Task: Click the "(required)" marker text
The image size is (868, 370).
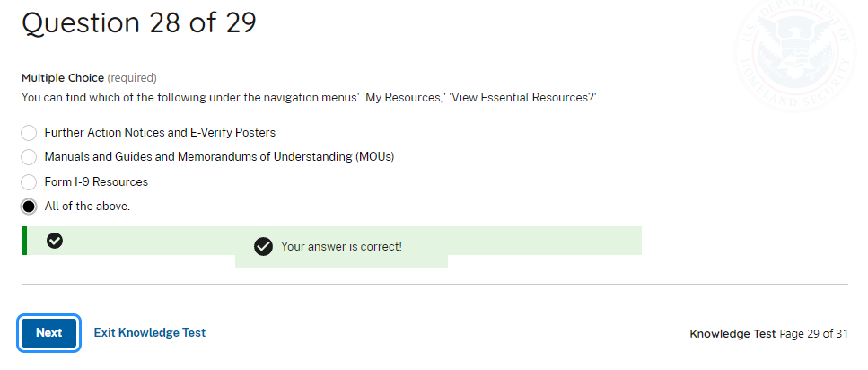Action: tap(132, 78)
